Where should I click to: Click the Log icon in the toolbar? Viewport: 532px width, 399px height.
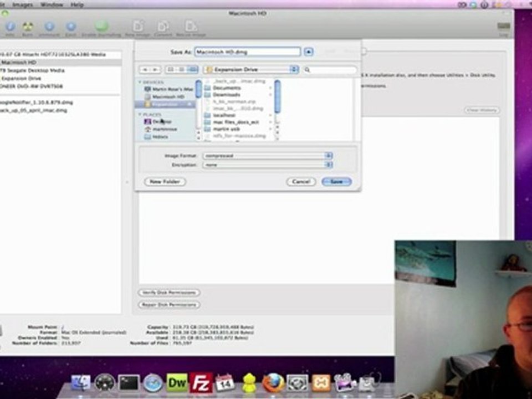coord(504,27)
